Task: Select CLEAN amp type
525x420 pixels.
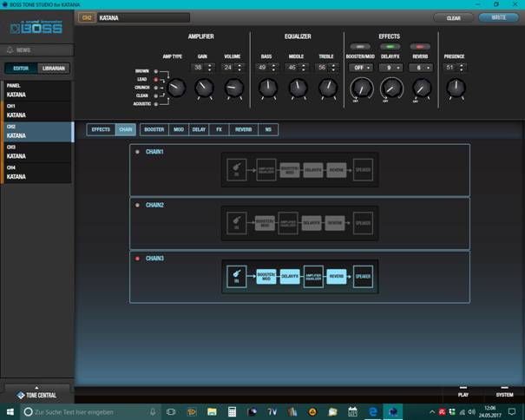Action: [x=155, y=95]
